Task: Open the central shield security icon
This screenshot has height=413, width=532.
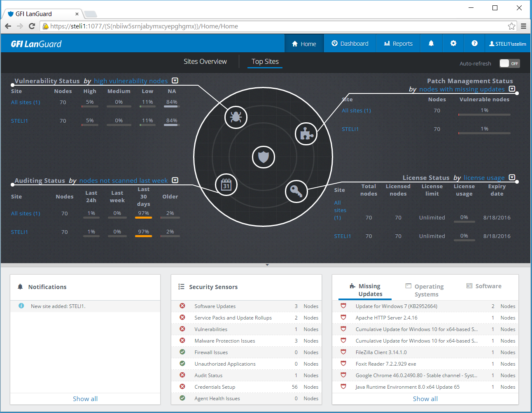Action: pyautogui.click(x=263, y=157)
